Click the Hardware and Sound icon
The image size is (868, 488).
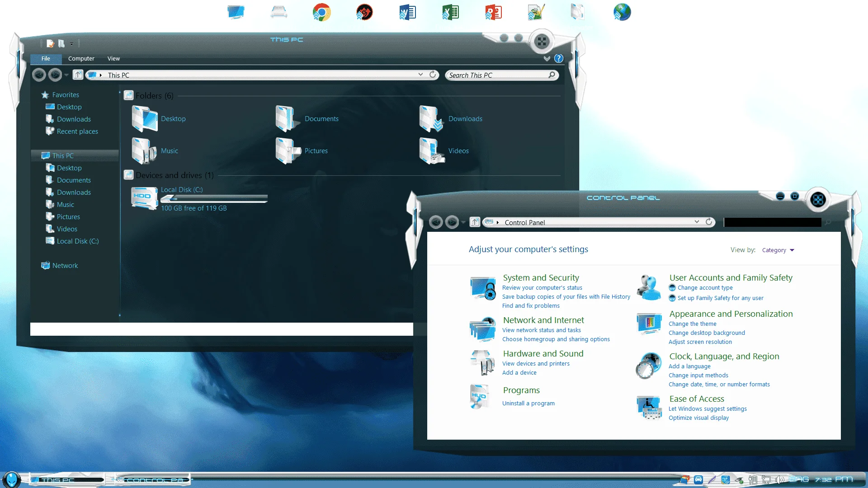(482, 362)
